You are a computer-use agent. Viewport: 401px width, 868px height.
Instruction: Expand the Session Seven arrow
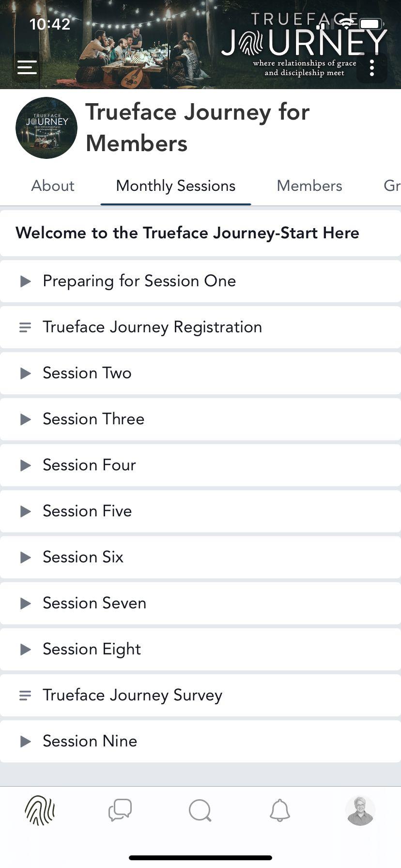tap(25, 604)
